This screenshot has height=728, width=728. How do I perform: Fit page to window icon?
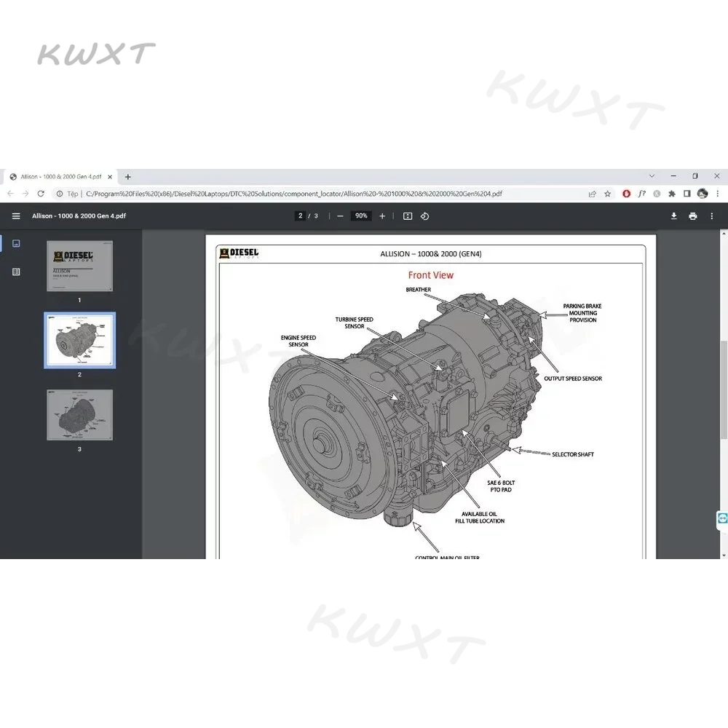(x=408, y=216)
